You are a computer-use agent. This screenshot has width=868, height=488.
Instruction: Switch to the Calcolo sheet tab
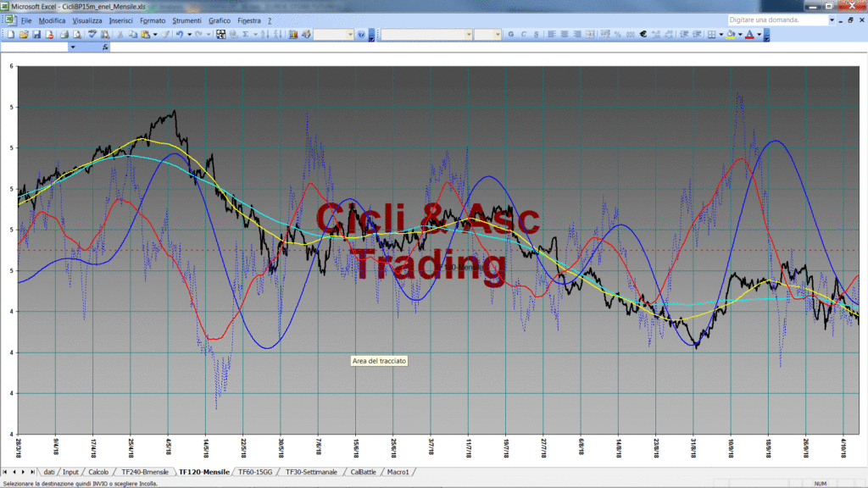(98, 472)
